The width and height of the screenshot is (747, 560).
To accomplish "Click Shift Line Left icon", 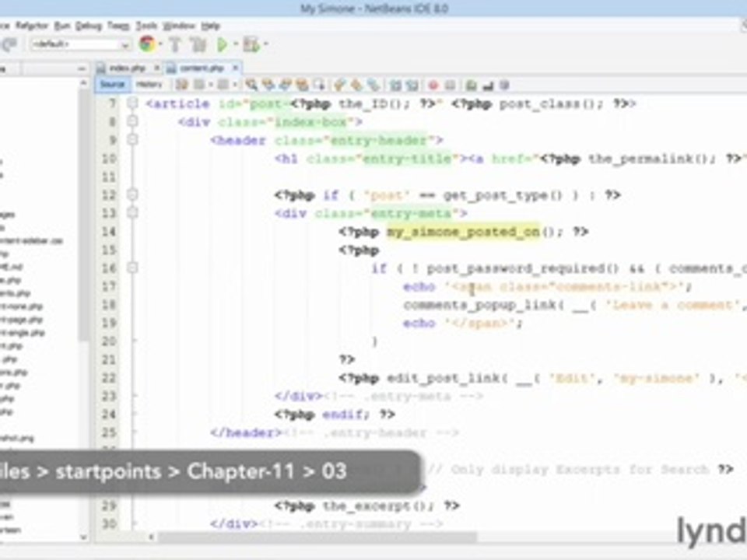I will coord(395,86).
